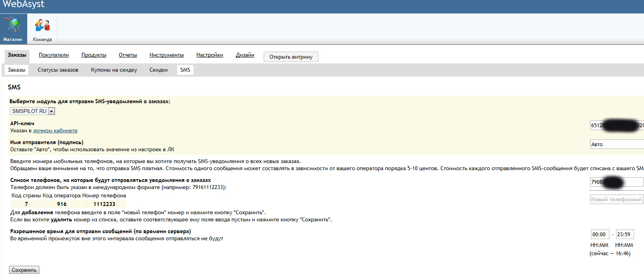This screenshot has height=280, width=644.
Task: Open the Настройки menu
Action: tap(210, 55)
